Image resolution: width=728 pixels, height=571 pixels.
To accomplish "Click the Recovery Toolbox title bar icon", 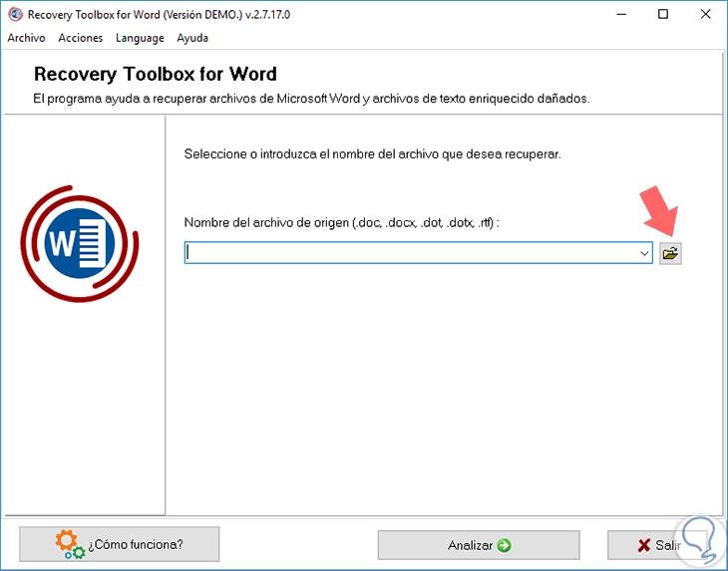I will click(15, 14).
